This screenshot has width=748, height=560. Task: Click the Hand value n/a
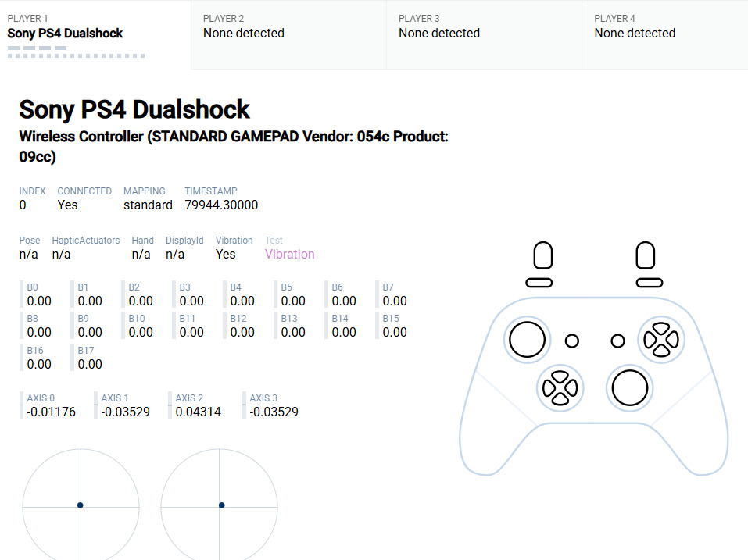pos(141,254)
